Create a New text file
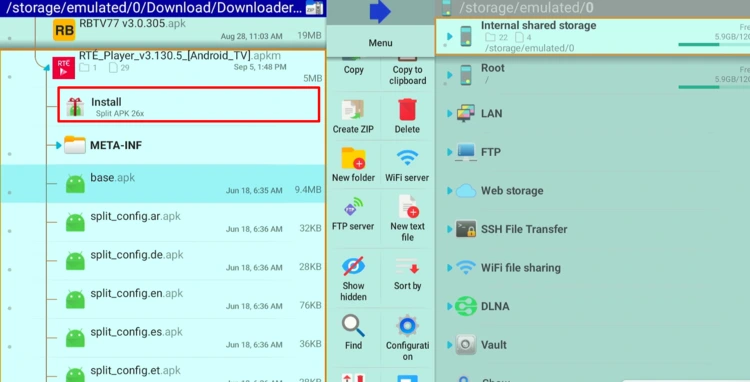Image resolution: width=750 pixels, height=382 pixels. pos(408,218)
